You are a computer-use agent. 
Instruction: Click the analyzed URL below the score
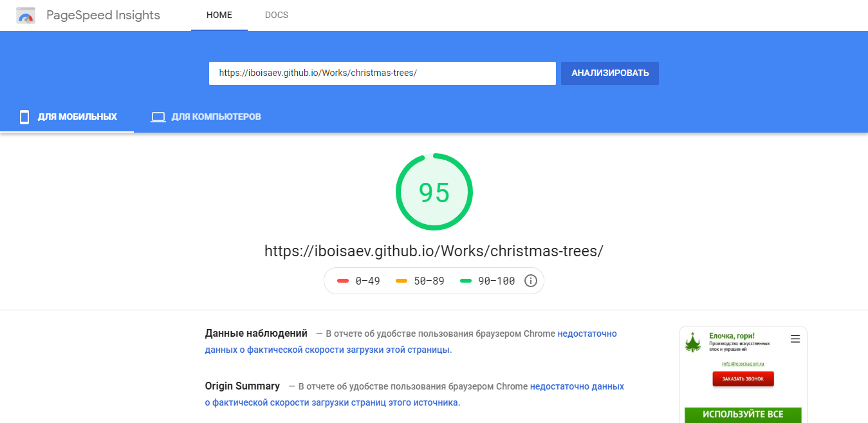[434, 251]
